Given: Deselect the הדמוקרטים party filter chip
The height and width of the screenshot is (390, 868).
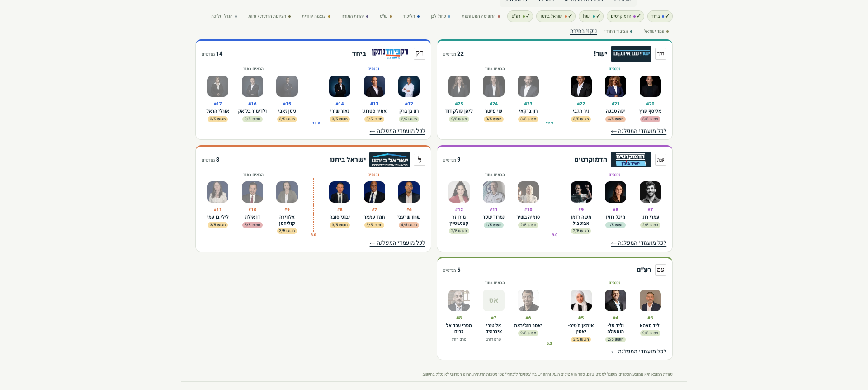Looking at the screenshot, I should pos(625,16).
